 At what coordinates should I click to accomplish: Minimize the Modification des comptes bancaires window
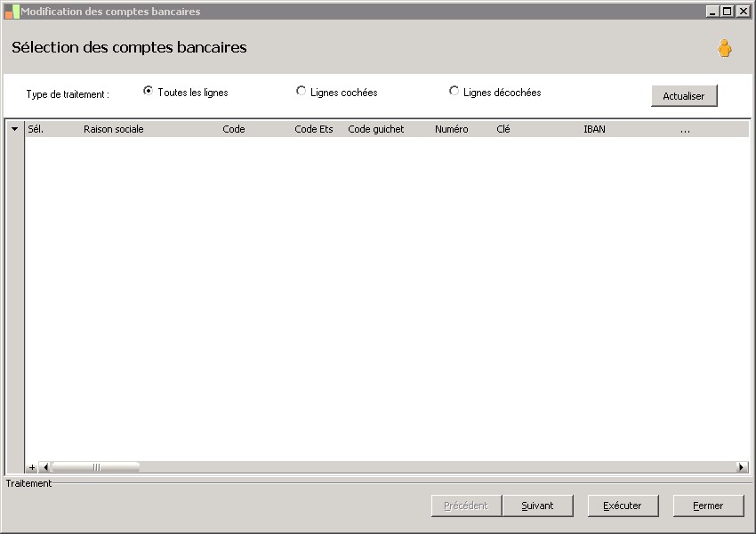712,12
